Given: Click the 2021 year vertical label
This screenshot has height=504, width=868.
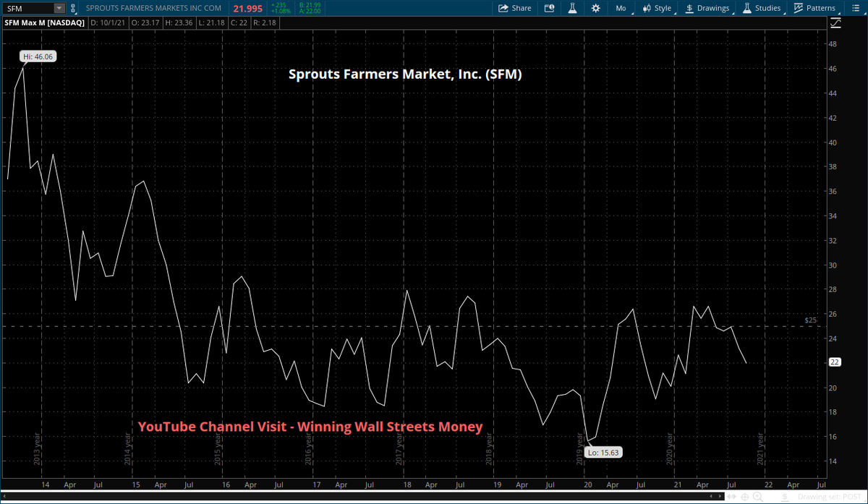Looking at the screenshot, I should click(759, 448).
